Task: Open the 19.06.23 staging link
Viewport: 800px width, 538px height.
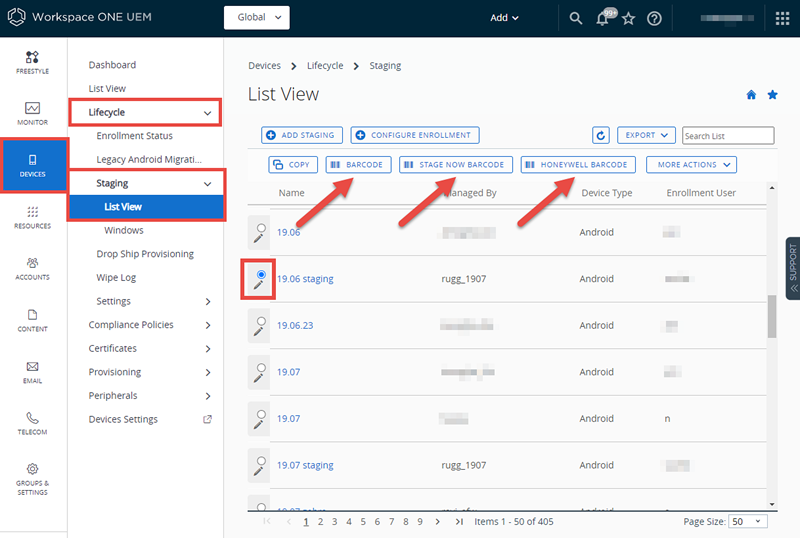Action: pyautogui.click(x=295, y=326)
